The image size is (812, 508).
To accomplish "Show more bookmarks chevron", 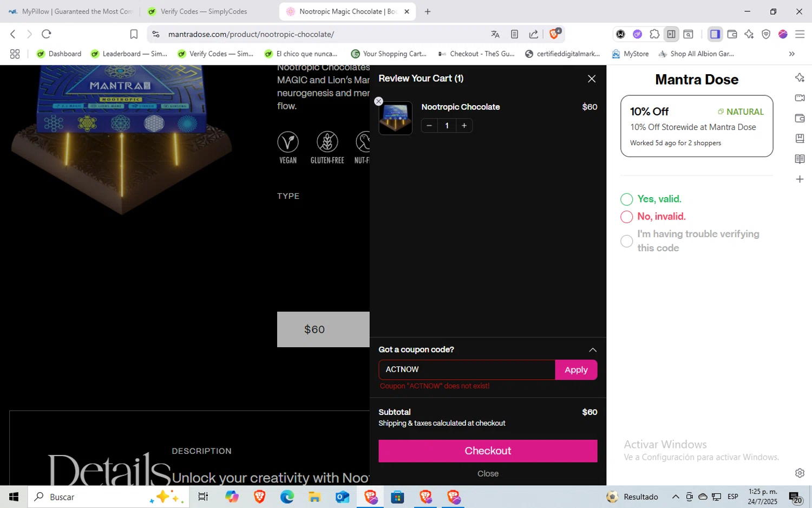I will 792,54.
